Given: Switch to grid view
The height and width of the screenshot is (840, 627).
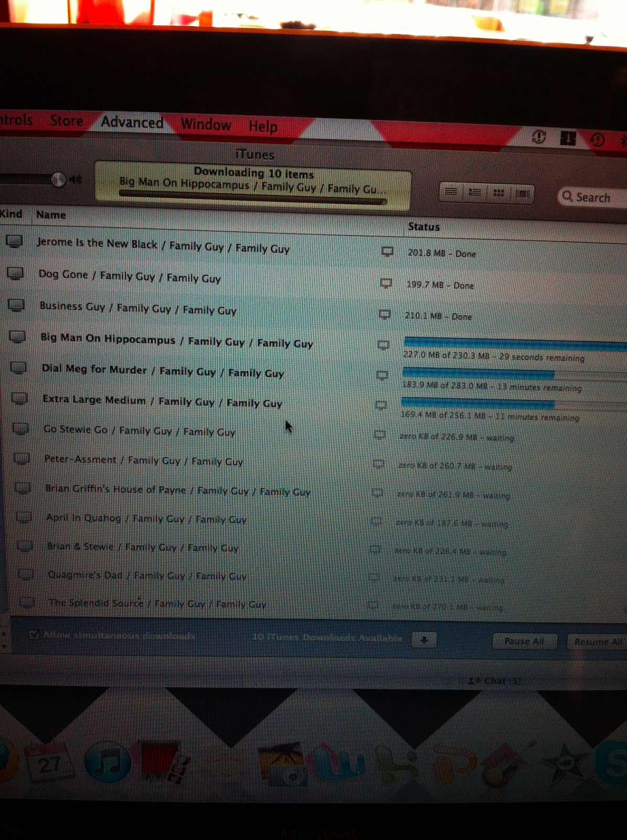Looking at the screenshot, I should click(x=498, y=193).
